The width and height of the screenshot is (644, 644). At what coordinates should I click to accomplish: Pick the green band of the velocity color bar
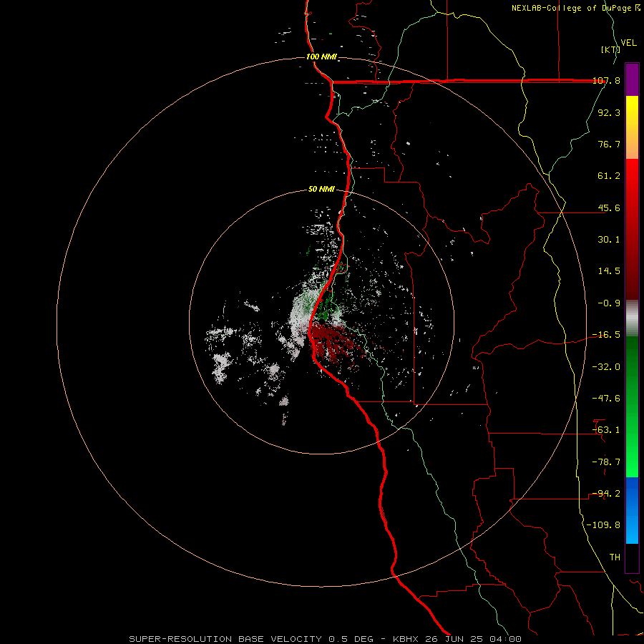point(632,406)
